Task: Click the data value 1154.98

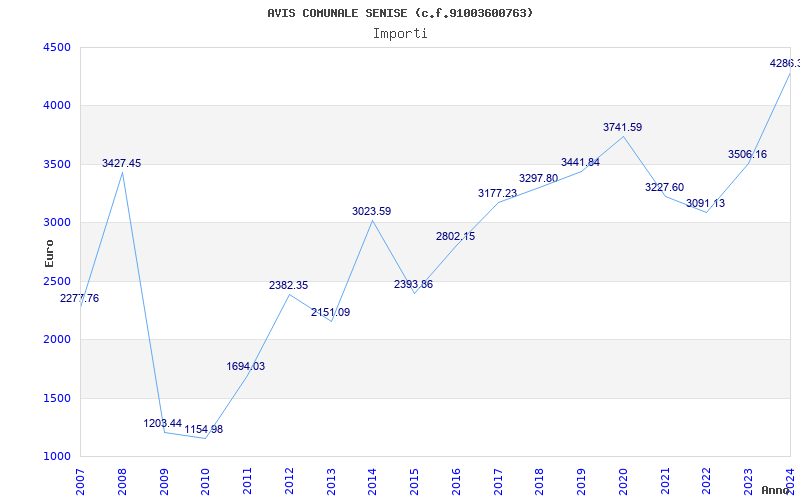Action: click(204, 430)
